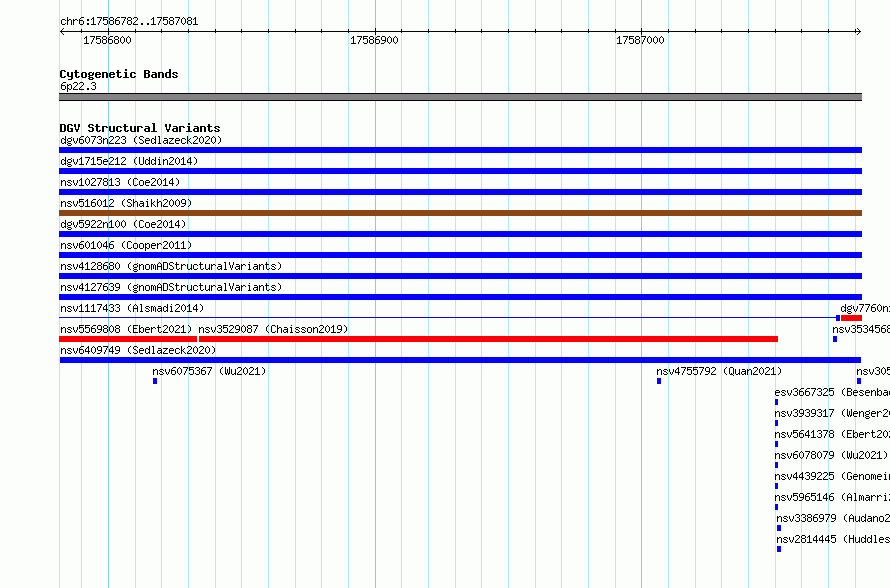
Task: Click ruler position 17586900
Action: [x=374, y=40]
